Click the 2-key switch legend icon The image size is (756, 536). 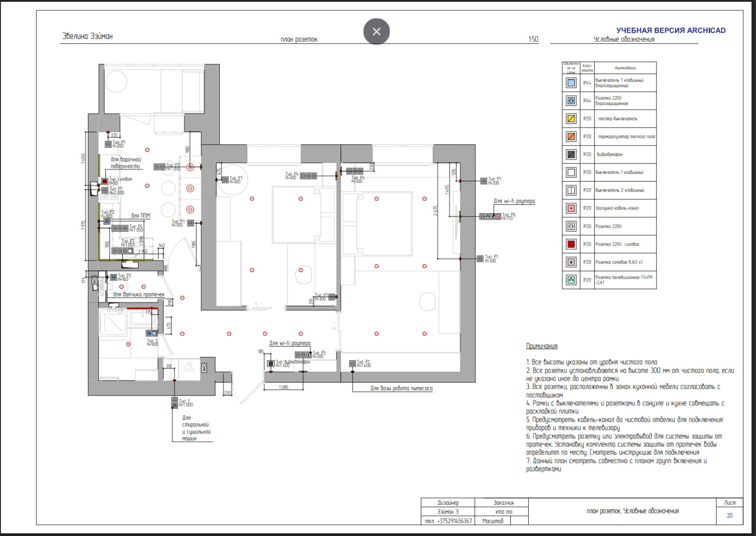click(571, 190)
